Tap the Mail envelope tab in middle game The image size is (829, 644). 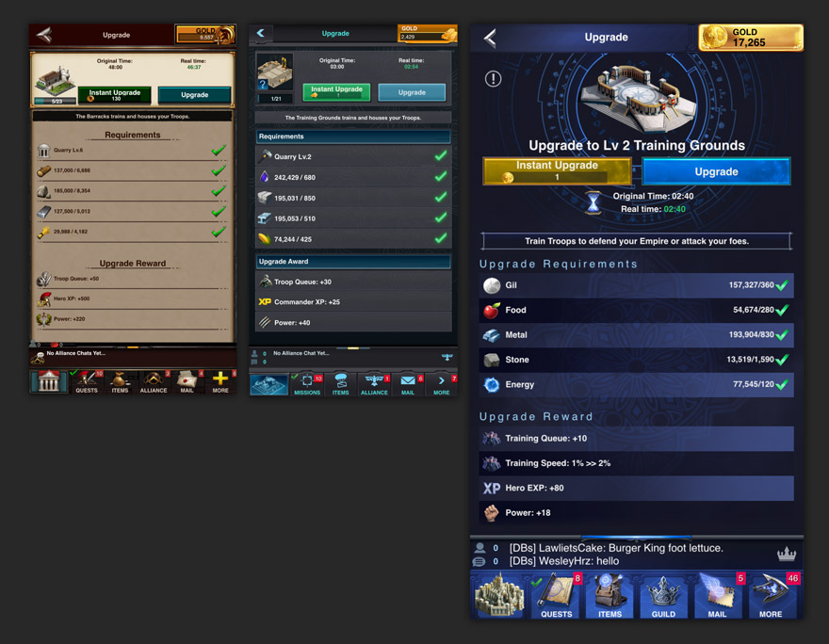point(408,384)
